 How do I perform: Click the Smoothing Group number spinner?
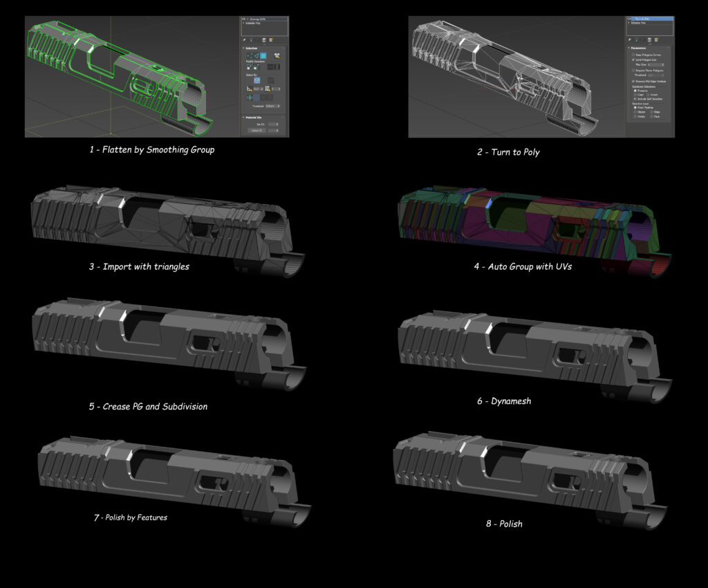coord(277,89)
